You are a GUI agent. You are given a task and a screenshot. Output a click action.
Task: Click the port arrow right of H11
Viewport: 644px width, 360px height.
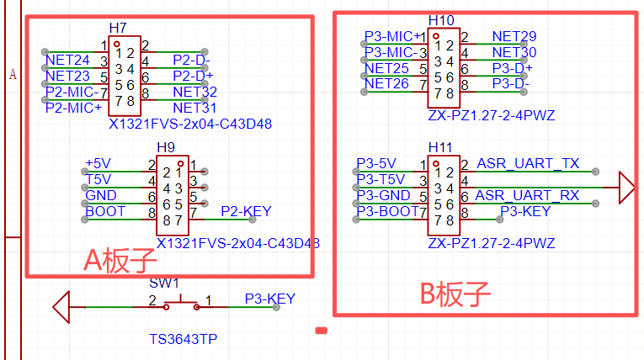[x=626, y=188]
